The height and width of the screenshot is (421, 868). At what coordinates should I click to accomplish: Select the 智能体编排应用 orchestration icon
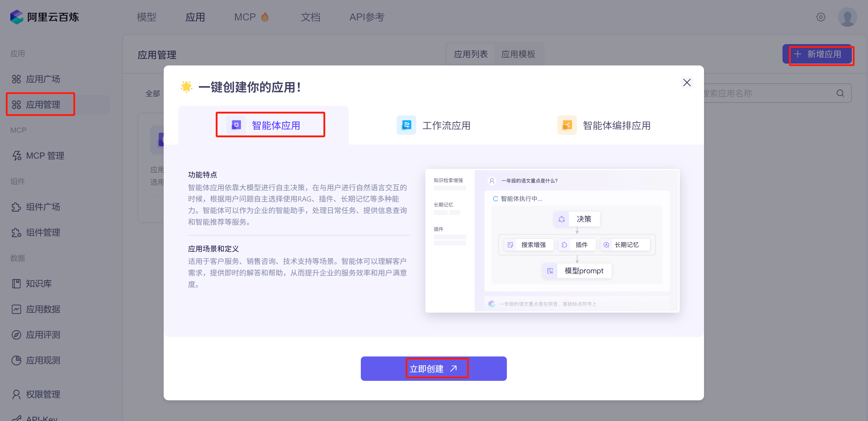[x=567, y=125]
